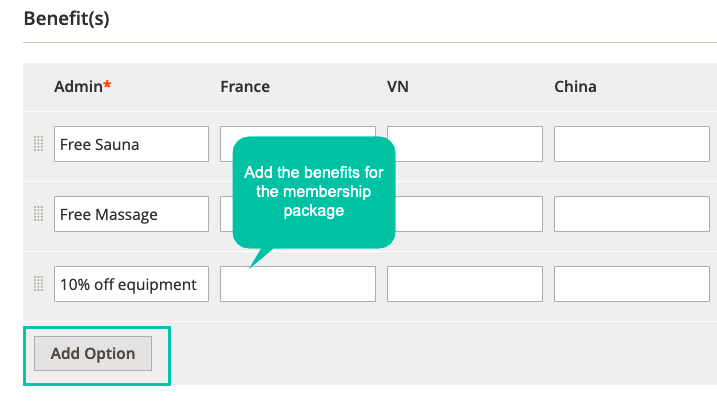Focus the Admin field containing Free Sauna
The image size is (717, 410).
(x=131, y=144)
